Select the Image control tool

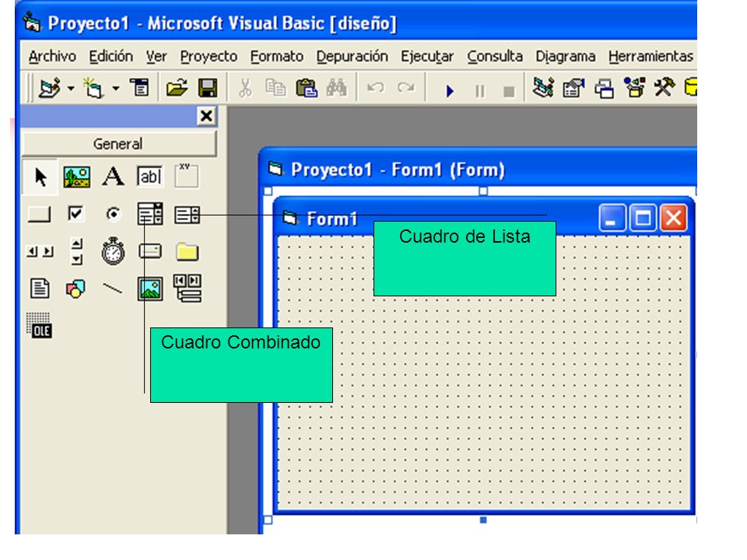(x=150, y=289)
